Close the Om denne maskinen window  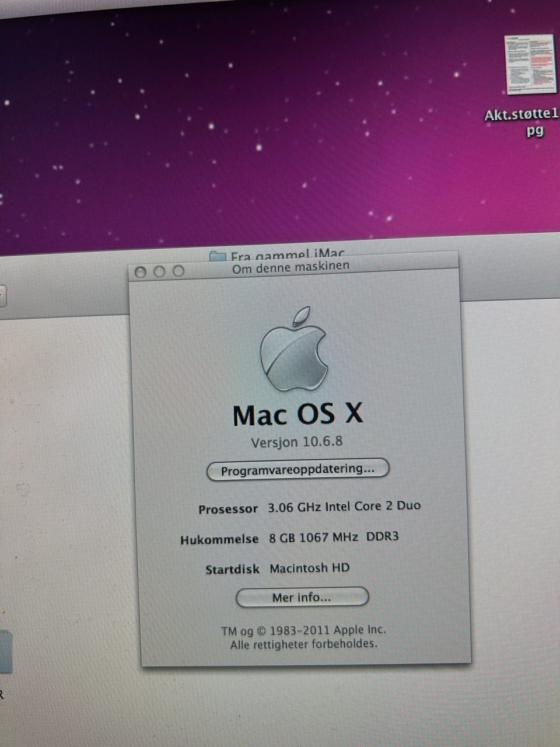click(x=140, y=272)
